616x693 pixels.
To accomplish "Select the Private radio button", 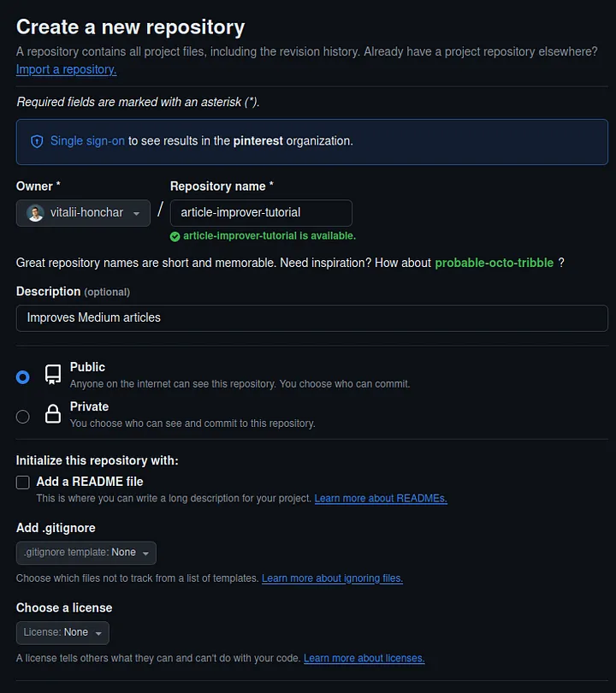I will click(23, 416).
